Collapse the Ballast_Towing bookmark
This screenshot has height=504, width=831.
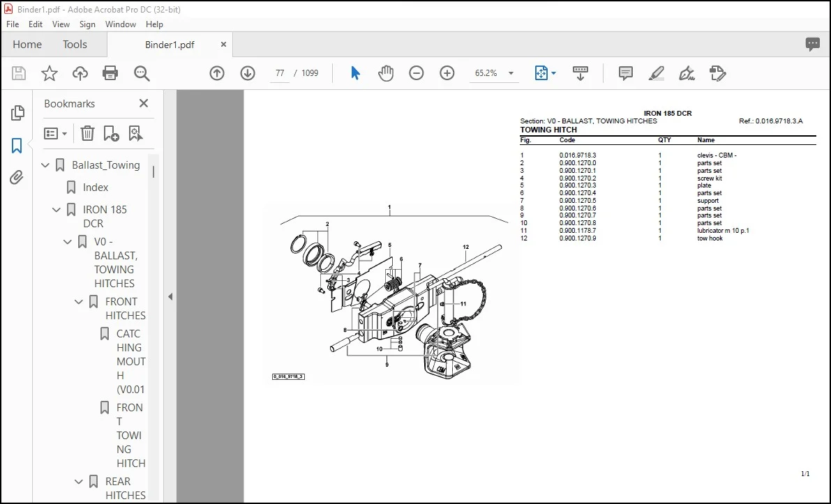point(45,165)
